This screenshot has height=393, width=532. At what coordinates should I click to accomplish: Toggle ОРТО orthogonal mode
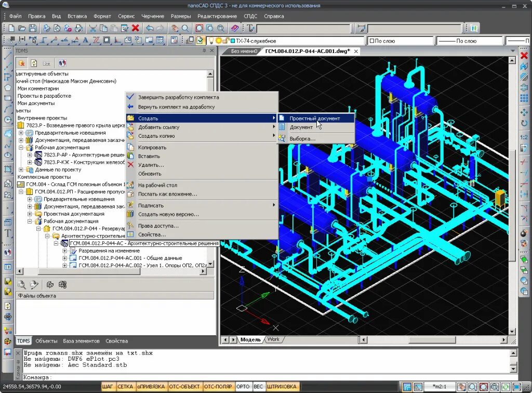pyautogui.click(x=243, y=387)
